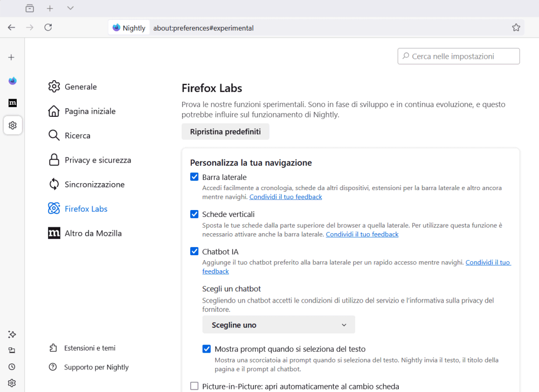
Task: Open the AI chatbot sparkle icon in sidebar
Action: click(x=12, y=334)
